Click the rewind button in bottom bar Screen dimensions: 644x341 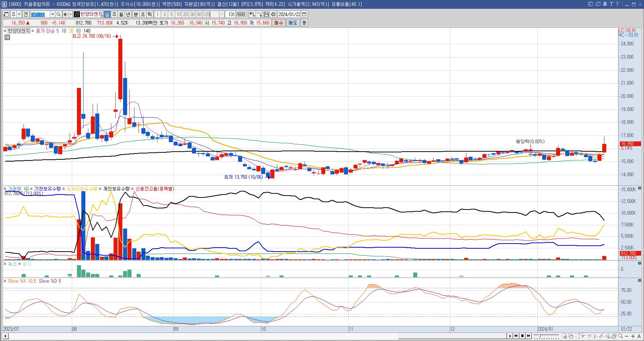click(516, 336)
